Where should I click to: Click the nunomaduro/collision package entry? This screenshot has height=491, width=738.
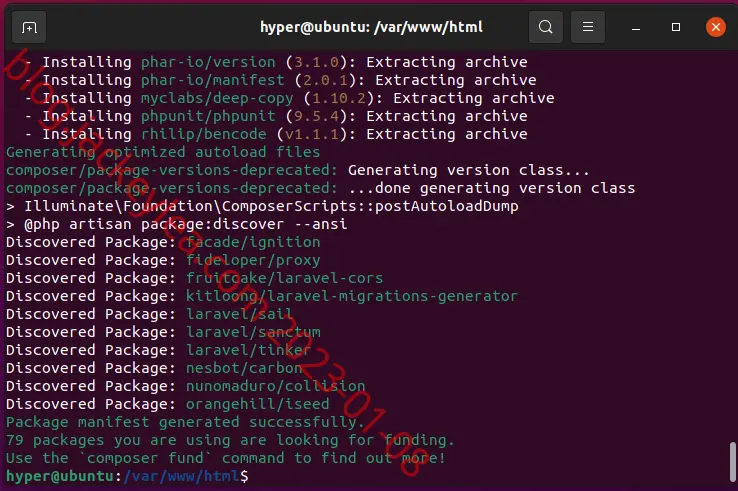click(275, 386)
